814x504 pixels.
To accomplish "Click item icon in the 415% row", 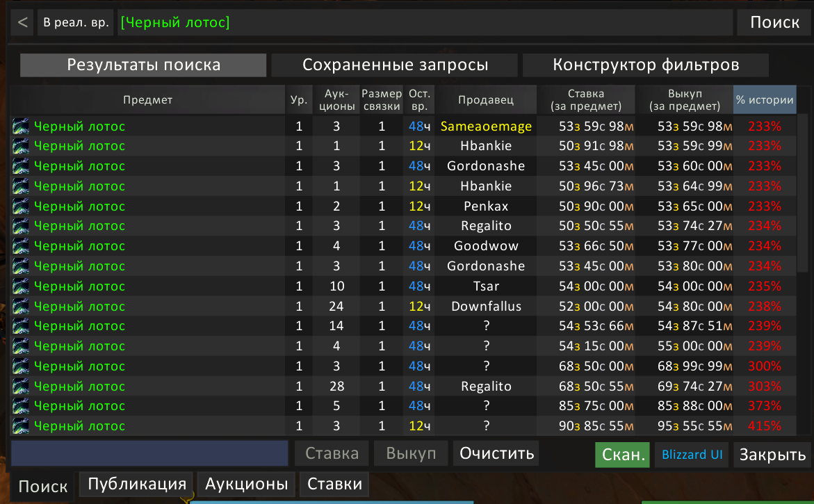I will pos(21,425).
